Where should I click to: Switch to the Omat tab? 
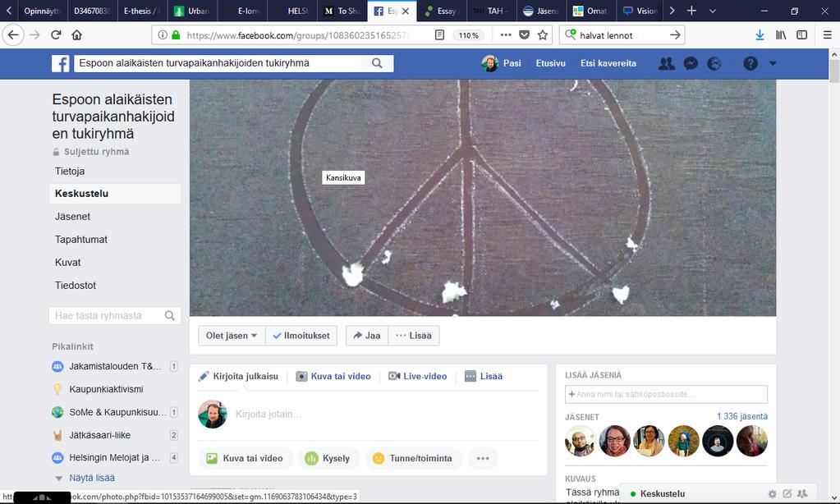click(591, 11)
